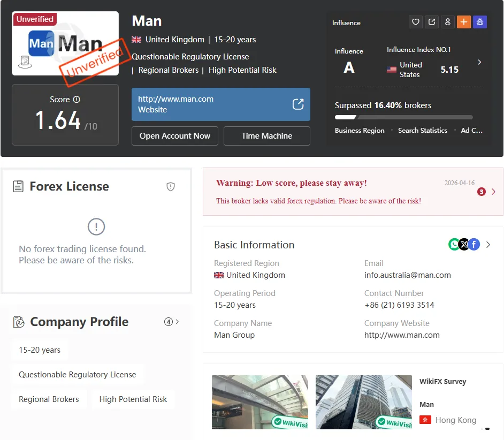Click Warning: Low score headline
The width and height of the screenshot is (504, 440).
(291, 183)
